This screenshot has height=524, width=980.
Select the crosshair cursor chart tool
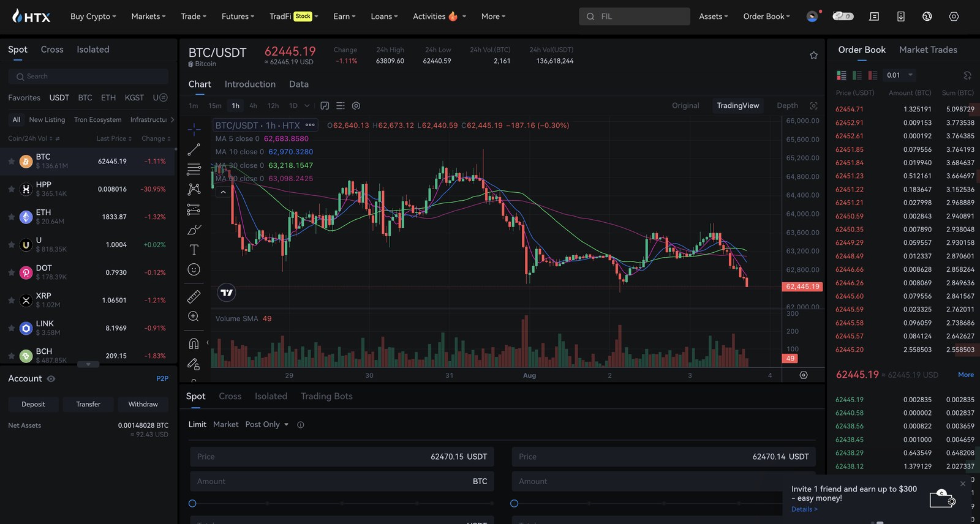click(x=194, y=129)
